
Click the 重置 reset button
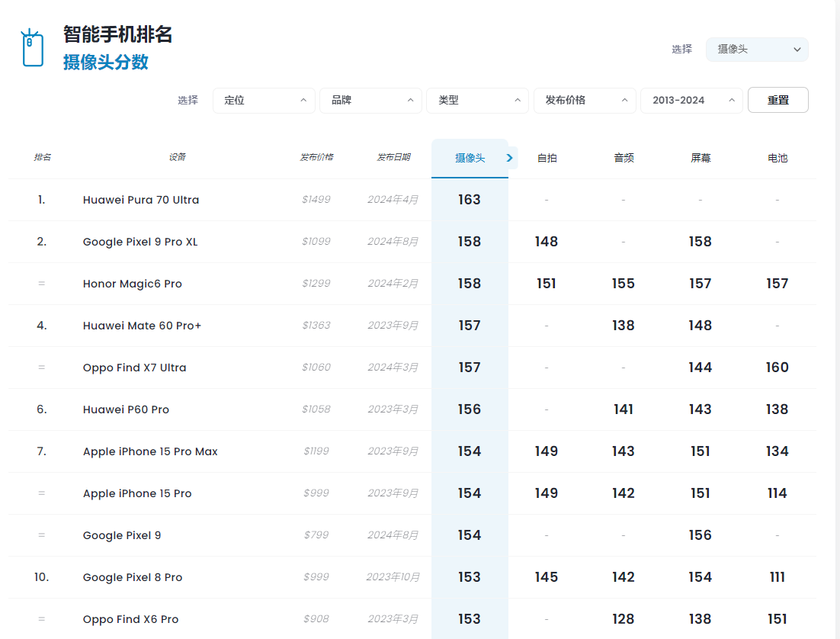click(777, 101)
